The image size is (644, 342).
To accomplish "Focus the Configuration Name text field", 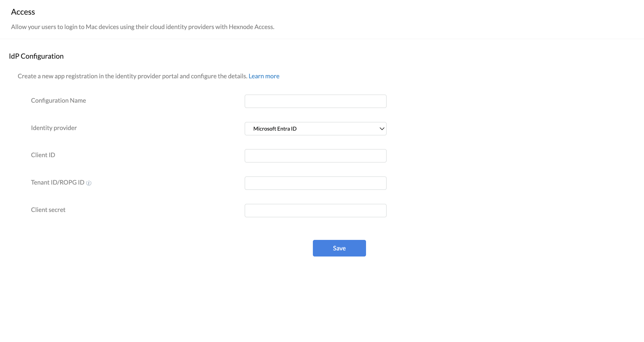I will (315, 101).
